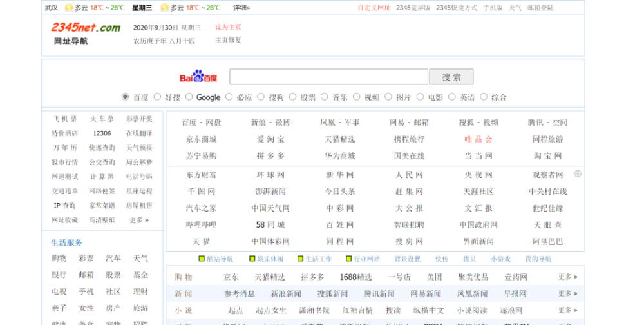Open the 手机版 link
Screen dimensions: 644x325
point(493,8)
